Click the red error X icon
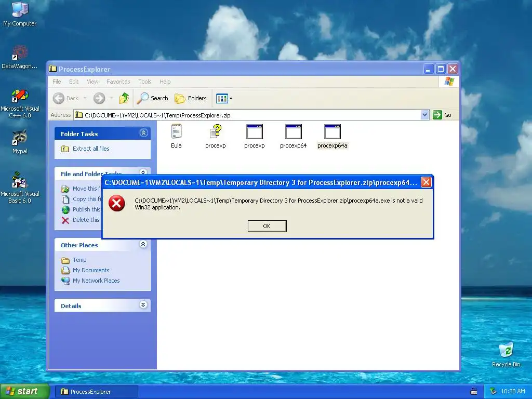The width and height of the screenshot is (532, 399). [117, 203]
